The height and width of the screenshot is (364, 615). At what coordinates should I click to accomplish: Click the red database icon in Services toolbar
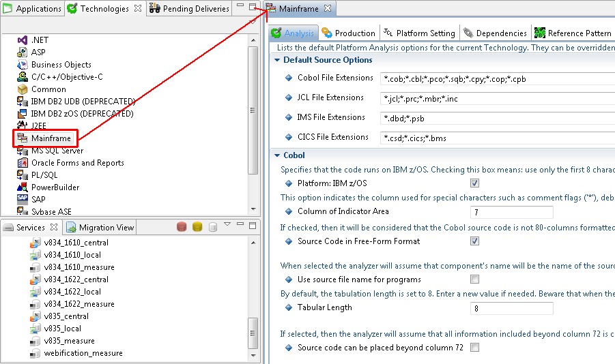pyautogui.click(x=182, y=227)
